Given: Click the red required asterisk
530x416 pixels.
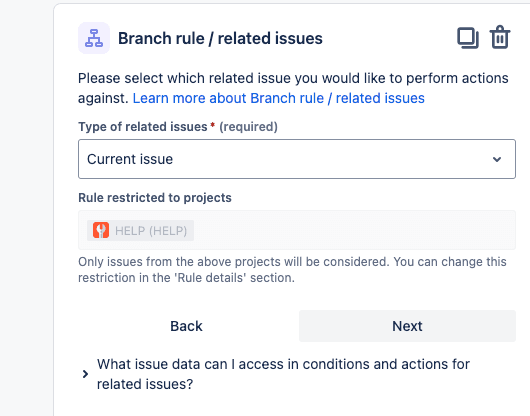Looking at the screenshot, I should coord(213,126).
